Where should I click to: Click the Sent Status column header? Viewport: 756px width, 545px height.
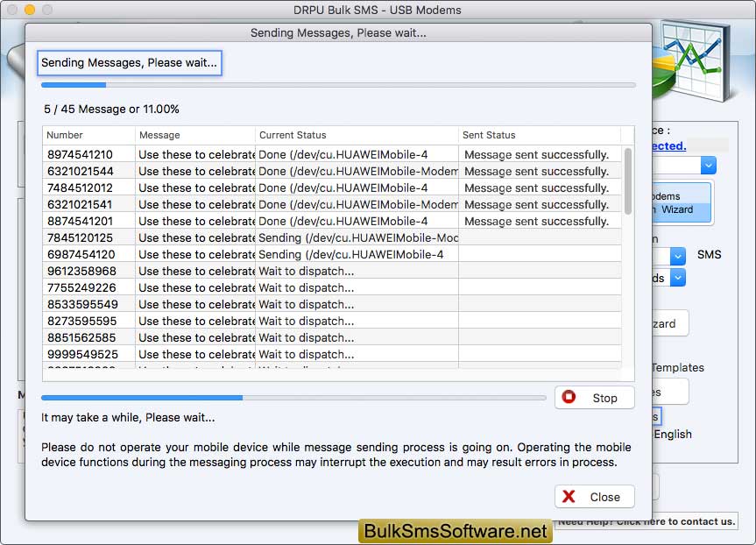(x=540, y=135)
